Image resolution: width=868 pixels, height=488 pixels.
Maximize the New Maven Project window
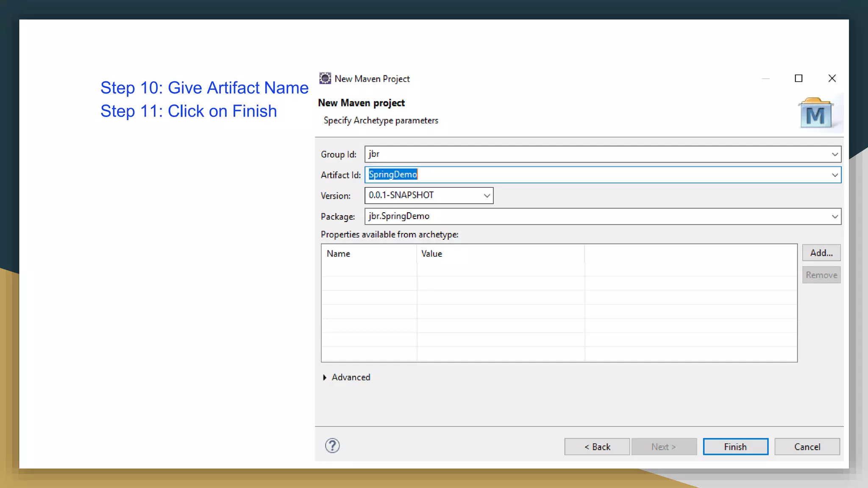click(798, 78)
